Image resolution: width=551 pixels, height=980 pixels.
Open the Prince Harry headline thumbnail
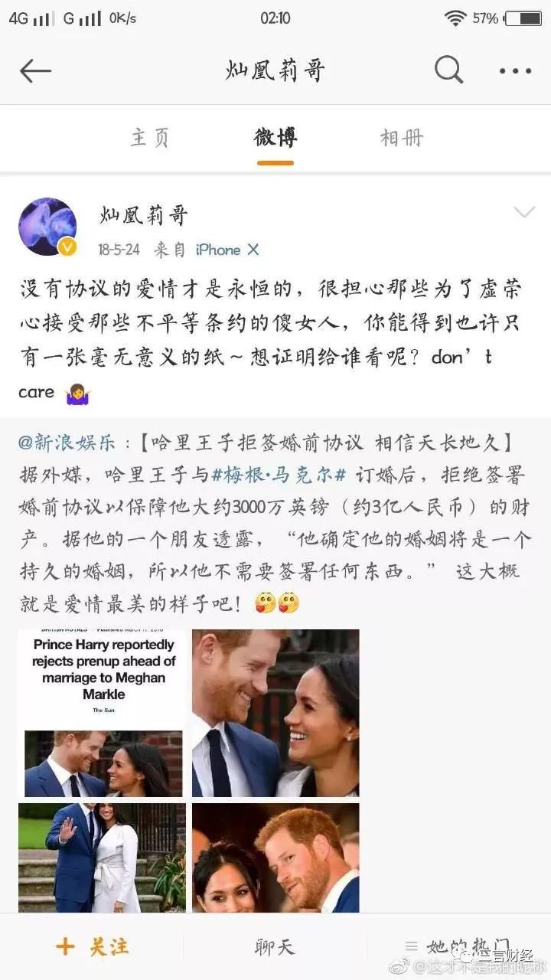102,713
